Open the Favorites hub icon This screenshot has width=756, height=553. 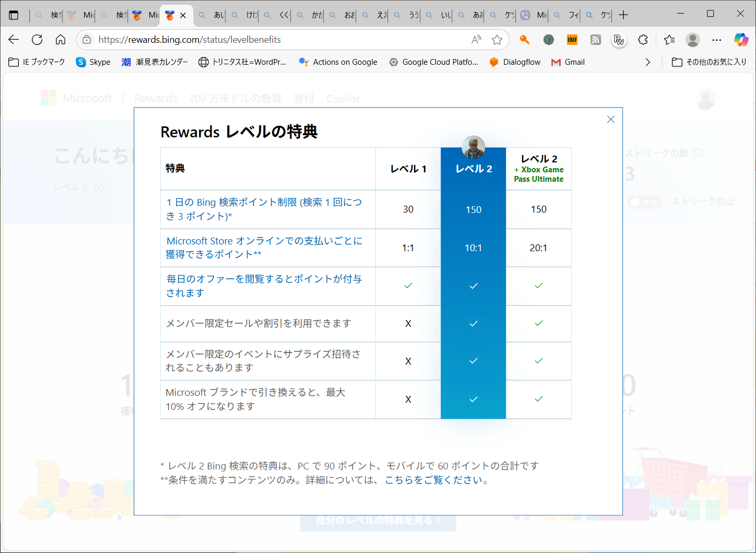click(x=669, y=40)
